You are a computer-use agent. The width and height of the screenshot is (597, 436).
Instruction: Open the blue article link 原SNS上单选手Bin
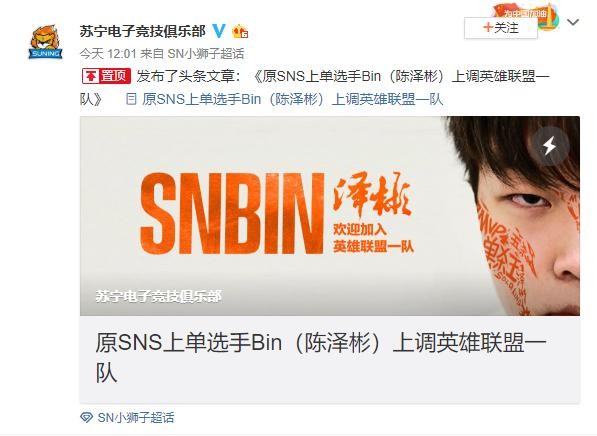click(292, 99)
